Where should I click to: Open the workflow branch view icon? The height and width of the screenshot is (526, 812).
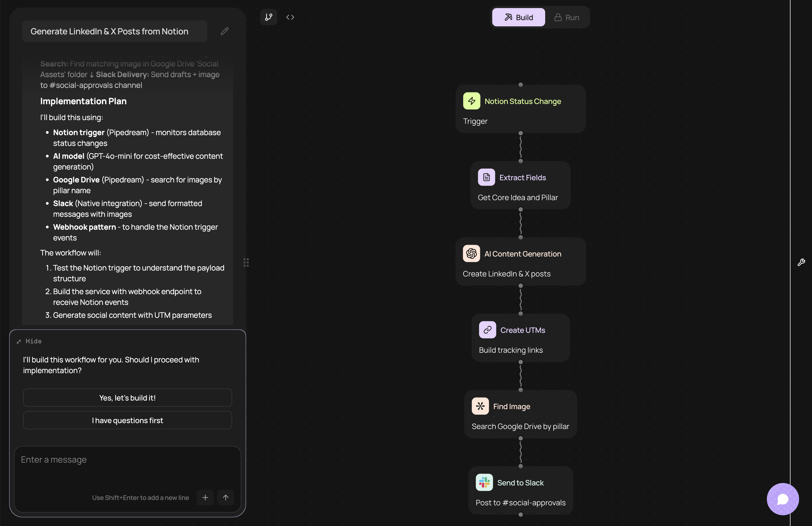coord(268,17)
